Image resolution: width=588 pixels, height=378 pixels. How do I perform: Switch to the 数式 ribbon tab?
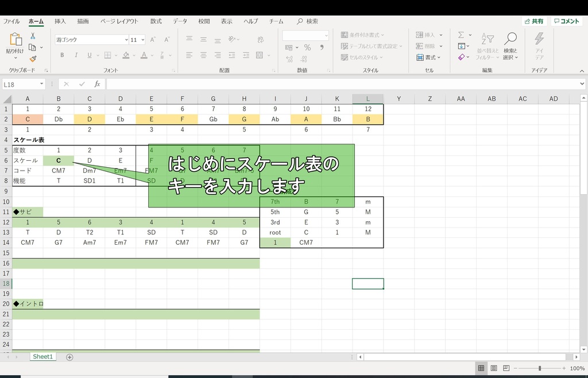click(x=156, y=21)
